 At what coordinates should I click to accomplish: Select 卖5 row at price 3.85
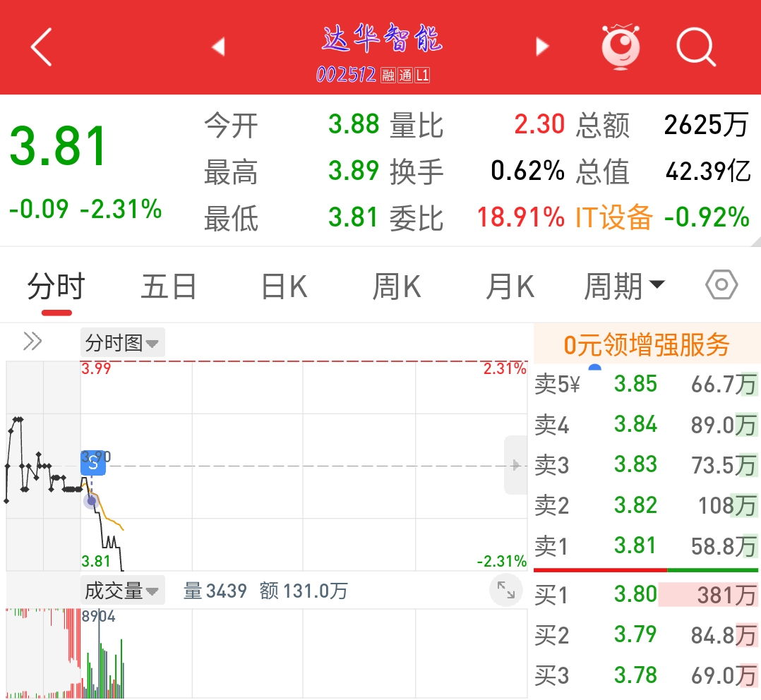click(x=646, y=384)
